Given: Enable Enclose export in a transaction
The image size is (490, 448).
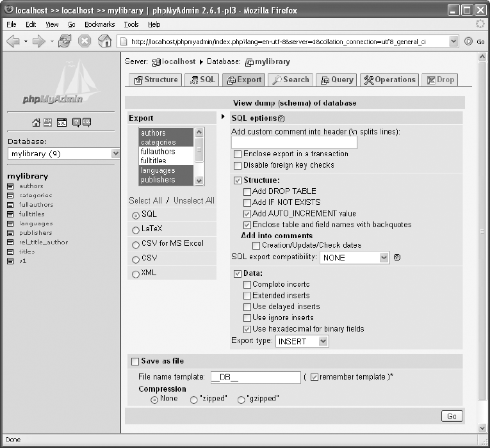Looking at the screenshot, I should point(238,154).
